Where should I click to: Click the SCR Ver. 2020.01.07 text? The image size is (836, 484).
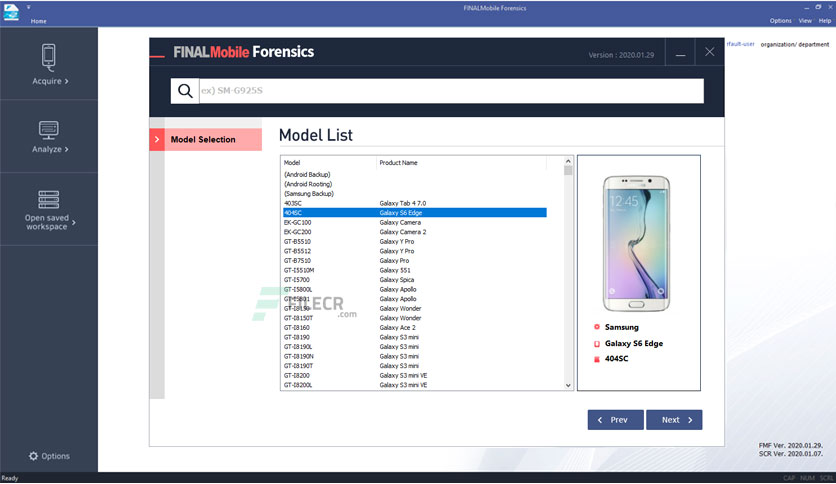click(791, 454)
